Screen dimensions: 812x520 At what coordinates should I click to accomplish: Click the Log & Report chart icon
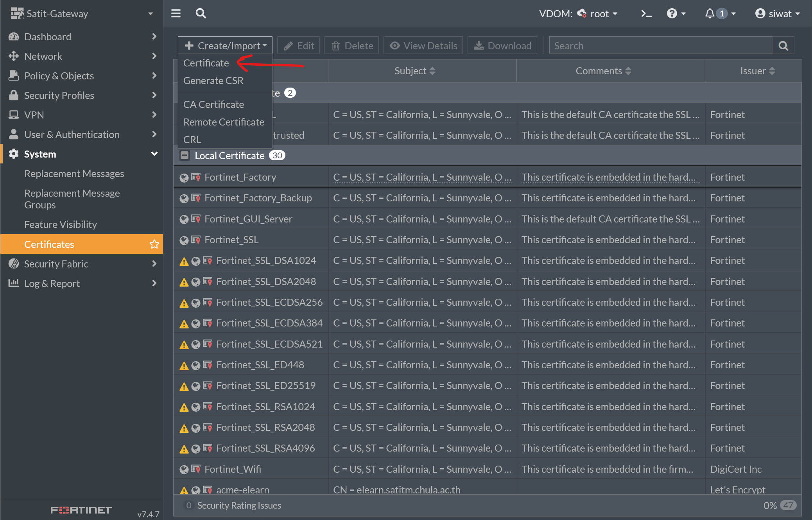pos(14,283)
